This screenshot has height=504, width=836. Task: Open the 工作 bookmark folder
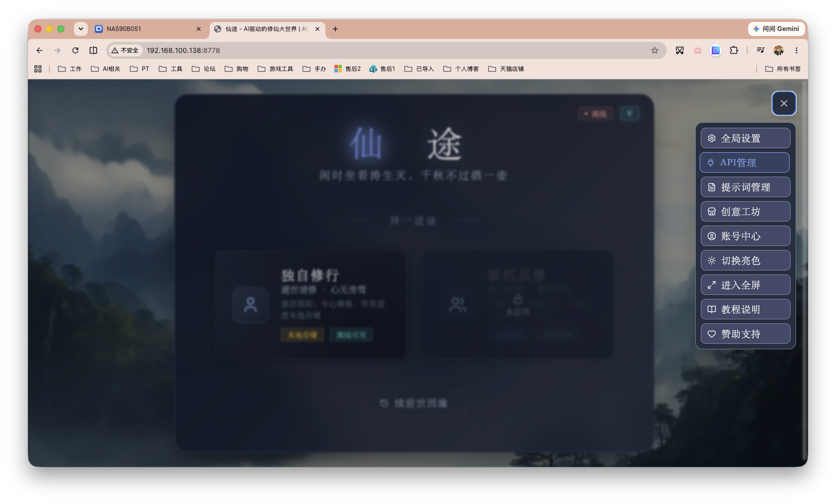(69, 69)
